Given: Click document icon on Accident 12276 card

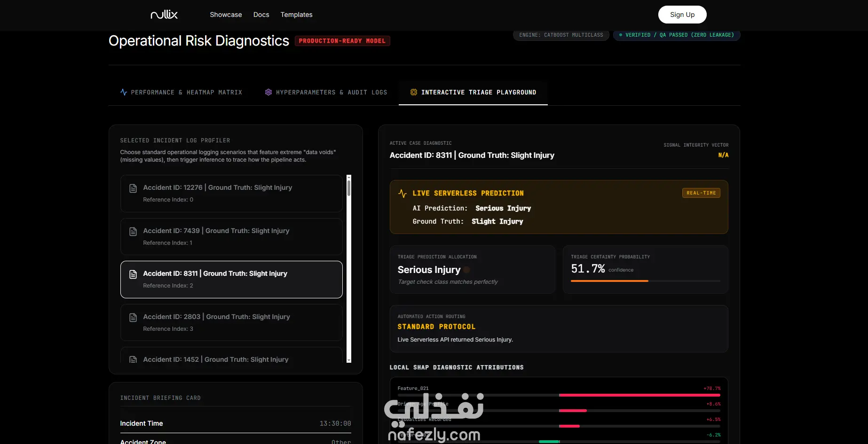Looking at the screenshot, I should click(x=133, y=188).
